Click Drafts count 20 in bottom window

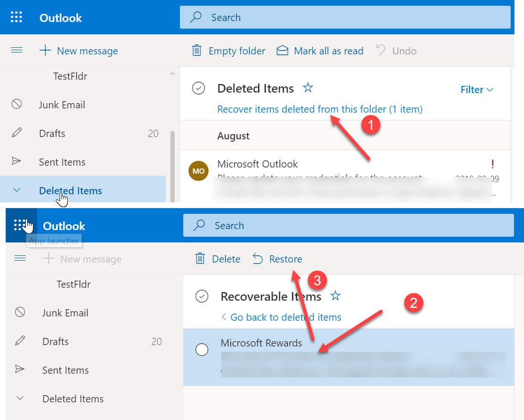click(157, 341)
